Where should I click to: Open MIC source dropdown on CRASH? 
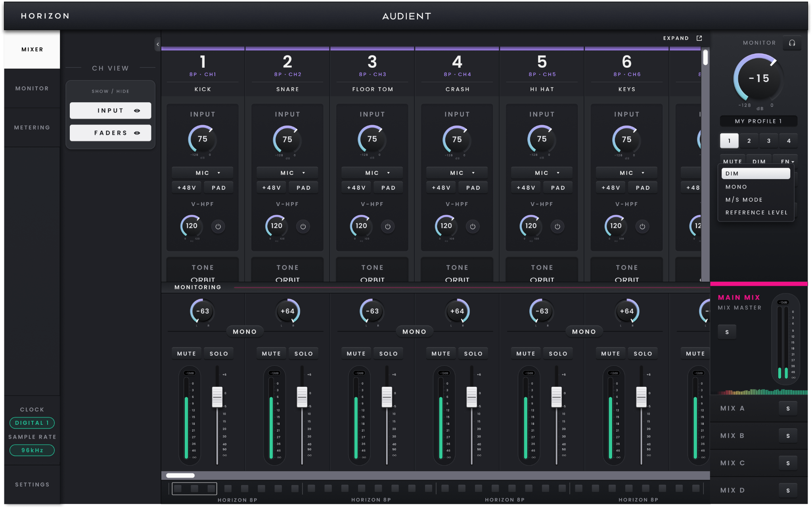pyautogui.click(x=457, y=173)
